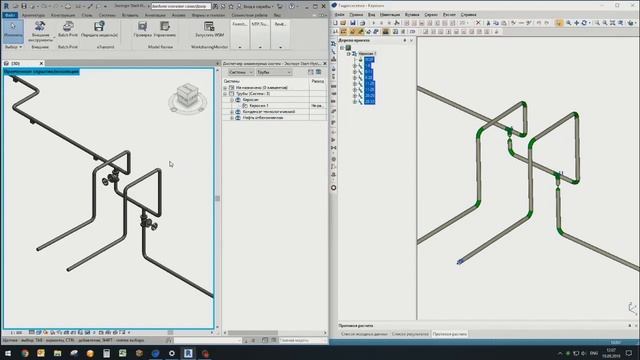
Task: Switch to the Список исходных данных bottom tab
Action: pyautogui.click(x=364, y=334)
